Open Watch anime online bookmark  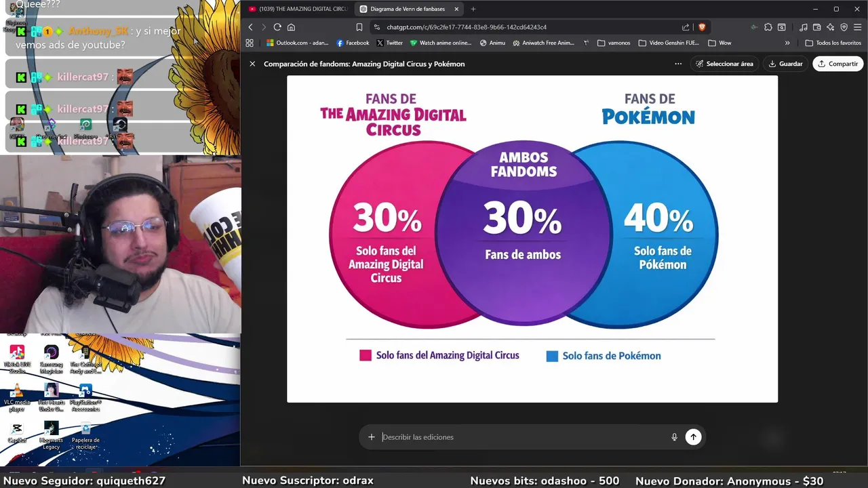pos(440,43)
